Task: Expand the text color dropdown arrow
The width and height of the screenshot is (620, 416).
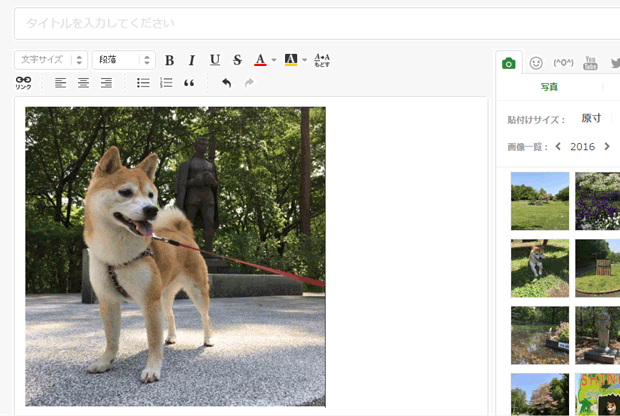Action: coord(274,60)
